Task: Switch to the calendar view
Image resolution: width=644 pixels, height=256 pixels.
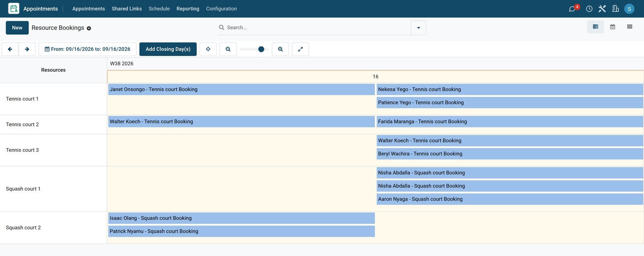Action: (613, 27)
